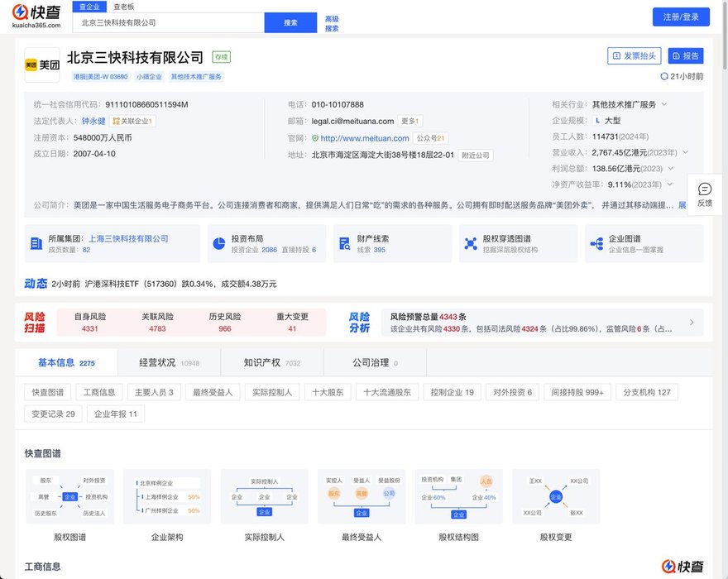Select the 基本信息 tab
The image size is (728, 579).
click(66, 362)
